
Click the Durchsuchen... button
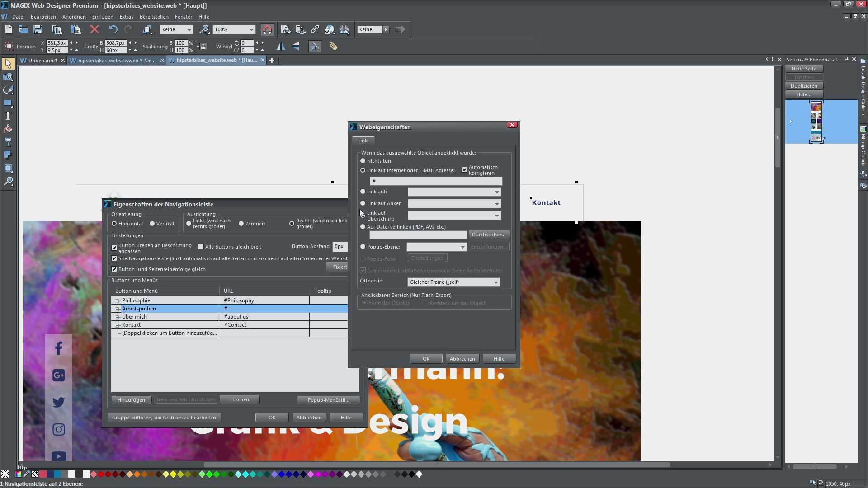point(489,235)
